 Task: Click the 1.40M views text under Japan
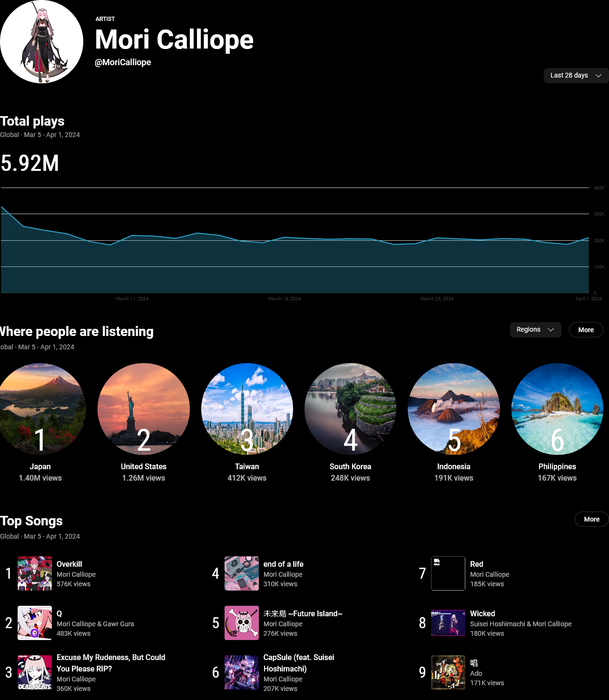[40, 478]
